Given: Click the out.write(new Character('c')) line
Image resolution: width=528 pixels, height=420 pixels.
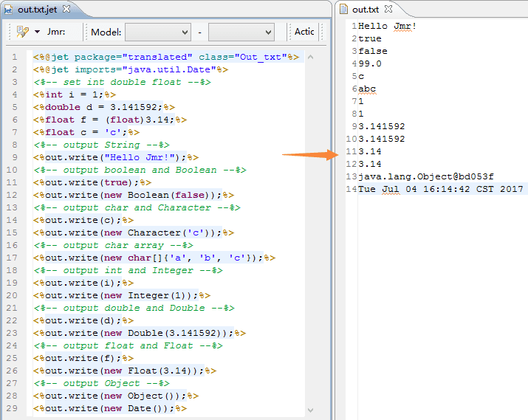Looking at the screenshot, I should coord(134,233).
